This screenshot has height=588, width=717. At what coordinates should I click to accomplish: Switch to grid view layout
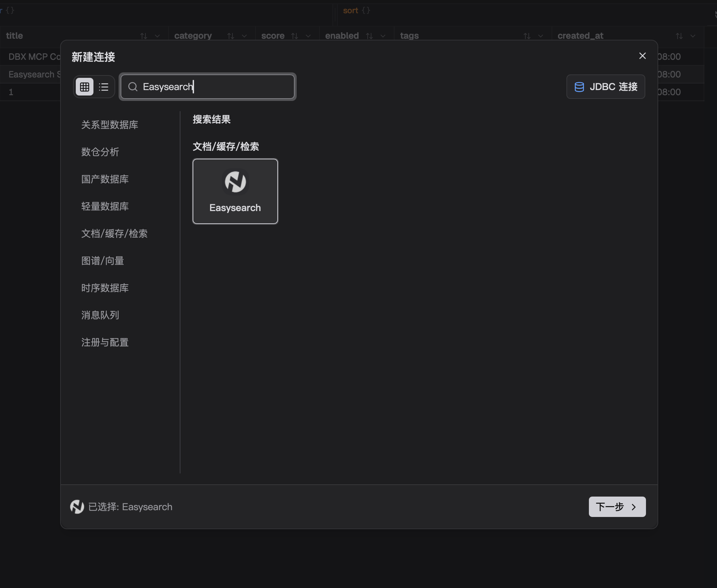pyautogui.click(x=85, y=87)
